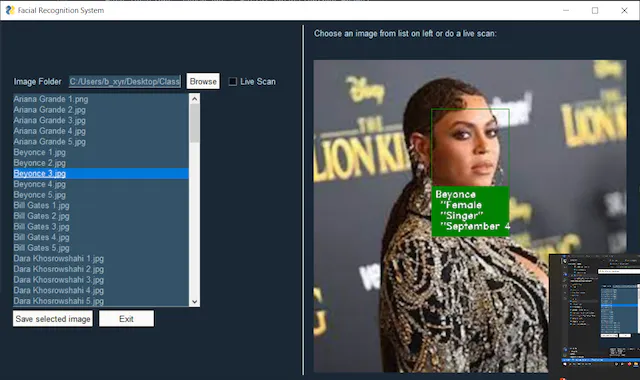The width and height of the screenshot is (640, 380).
Task: Click the green recognition label on image
Action: (x=470, y=211)
